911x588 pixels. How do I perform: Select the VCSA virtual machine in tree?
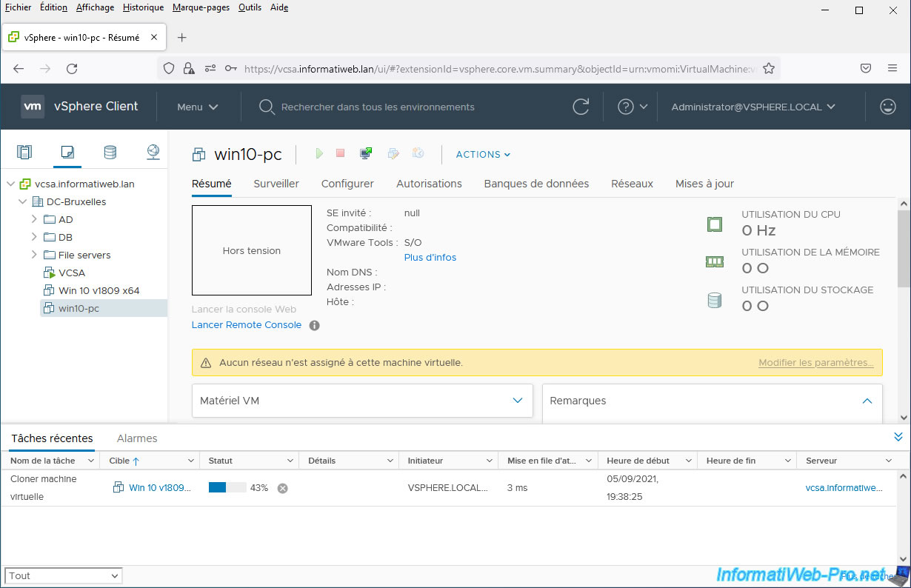pyautogui.click(x=72, y=273)
